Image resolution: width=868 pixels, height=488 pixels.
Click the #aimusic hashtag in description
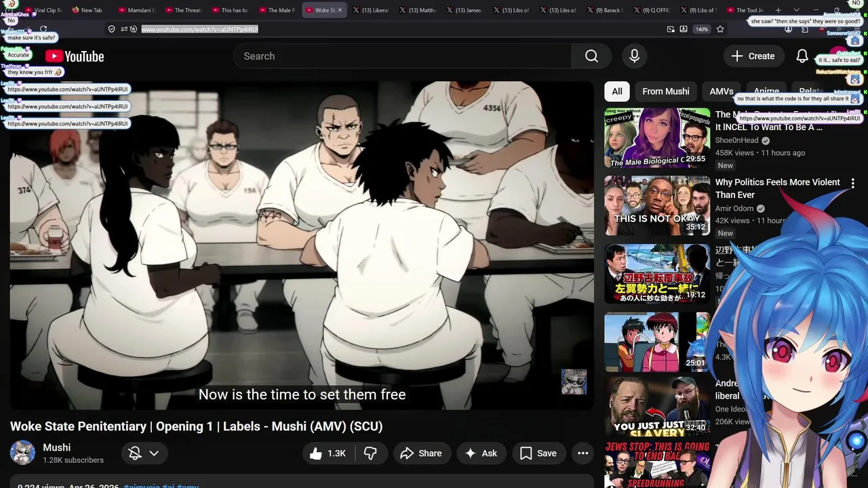142,487
